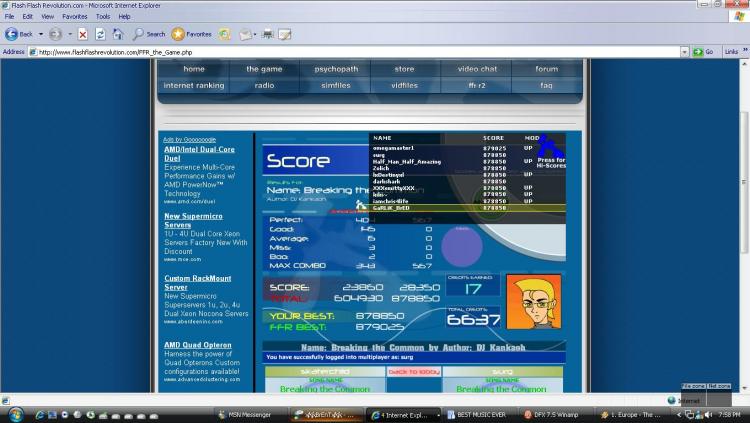The image size is (750, 423).
Task: Open the 'internet ranking' navigation link
Action: click(194, 85)
